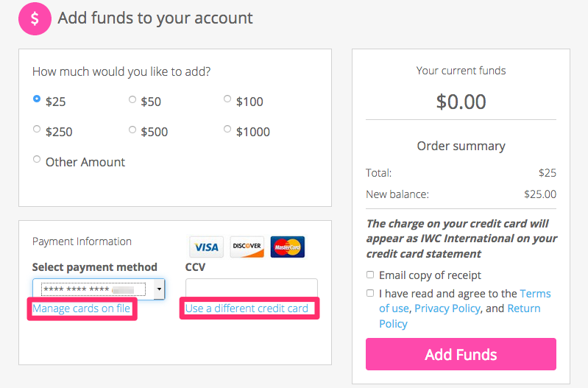Screen dimensions: 588x388
Task: Click Use a different credit card
Action: (x=247, y=308)
